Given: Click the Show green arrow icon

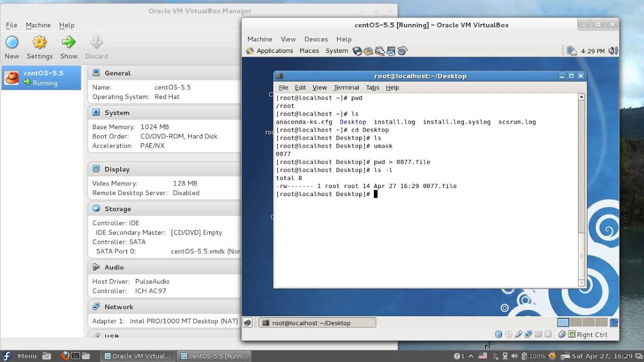Looking at the screenshot, I should 69,42.
